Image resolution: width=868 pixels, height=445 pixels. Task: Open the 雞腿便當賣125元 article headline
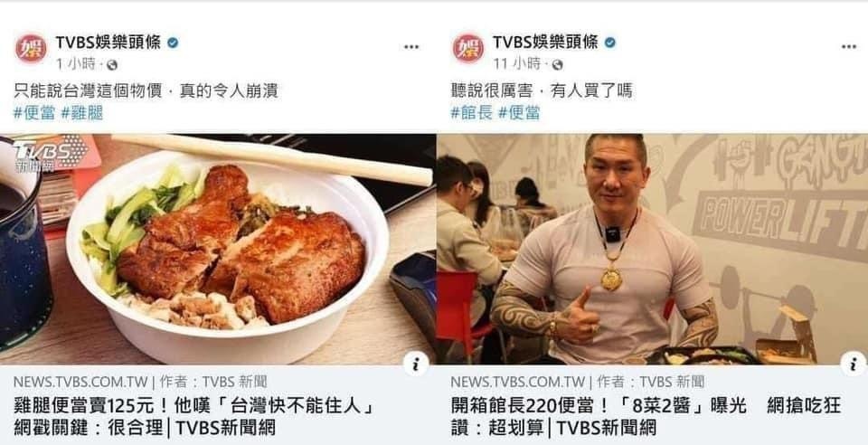click(x=195, y=417)
